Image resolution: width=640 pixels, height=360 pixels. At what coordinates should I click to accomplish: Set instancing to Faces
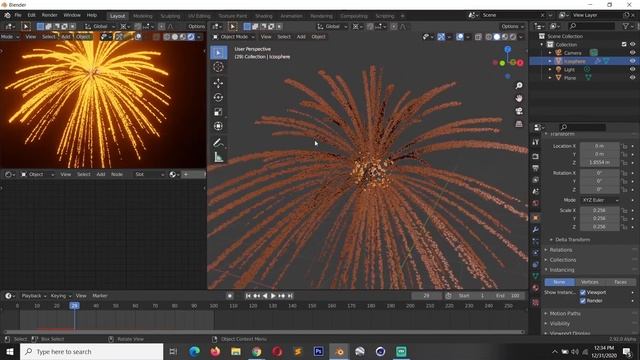pos(620,282)
